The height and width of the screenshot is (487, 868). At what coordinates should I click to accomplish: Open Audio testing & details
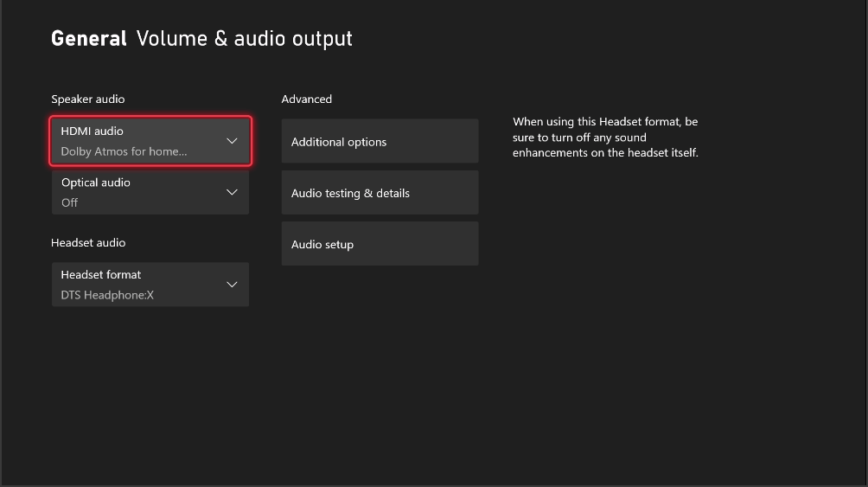380,192
